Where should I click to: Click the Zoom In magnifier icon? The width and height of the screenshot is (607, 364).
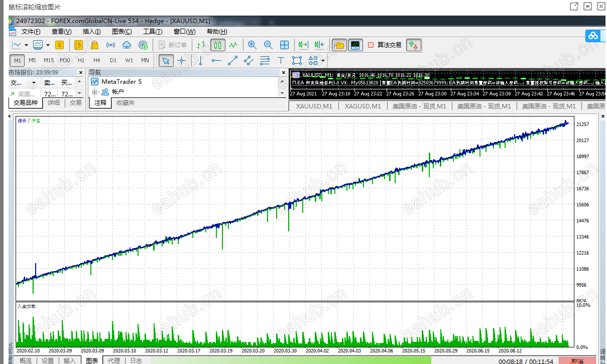[252, 45]
